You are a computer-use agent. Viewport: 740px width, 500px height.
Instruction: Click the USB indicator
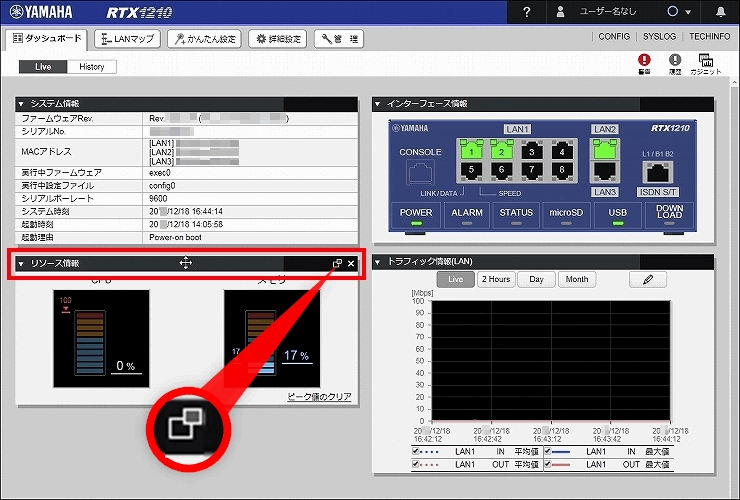[617, 216]
